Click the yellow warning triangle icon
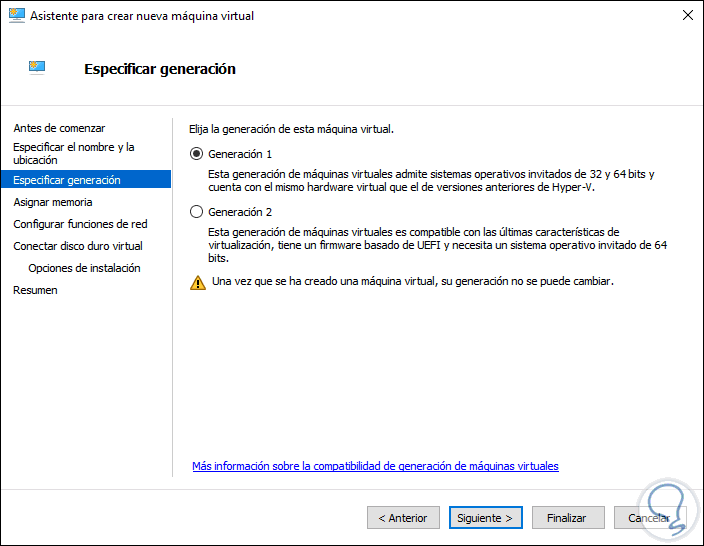The width and height of the screenshot is (704, 546). coord(197,282)
